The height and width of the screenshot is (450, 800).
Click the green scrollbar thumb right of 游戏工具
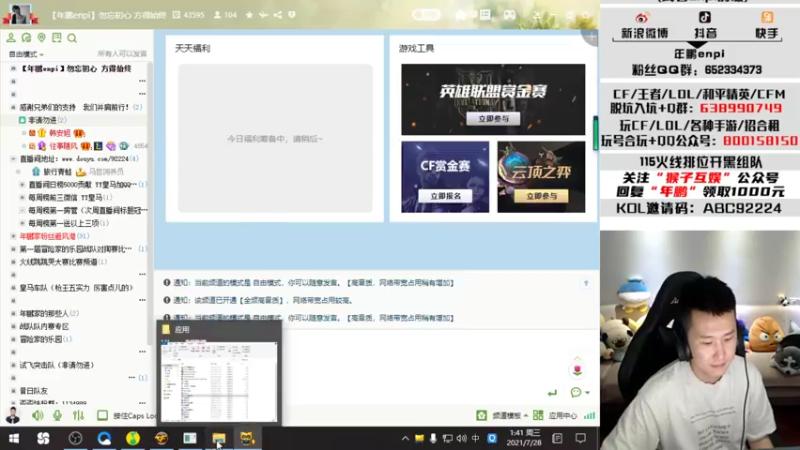pyautogui.click(x=595, y=133)
